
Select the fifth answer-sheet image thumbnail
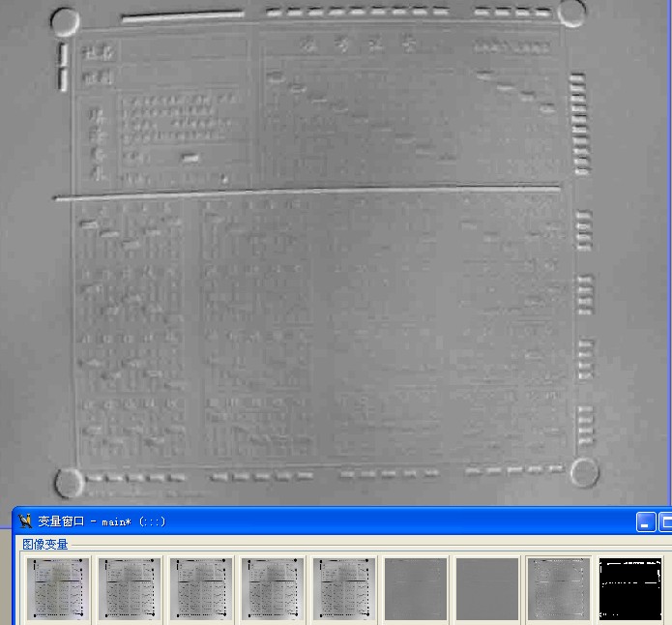[343, 588]
